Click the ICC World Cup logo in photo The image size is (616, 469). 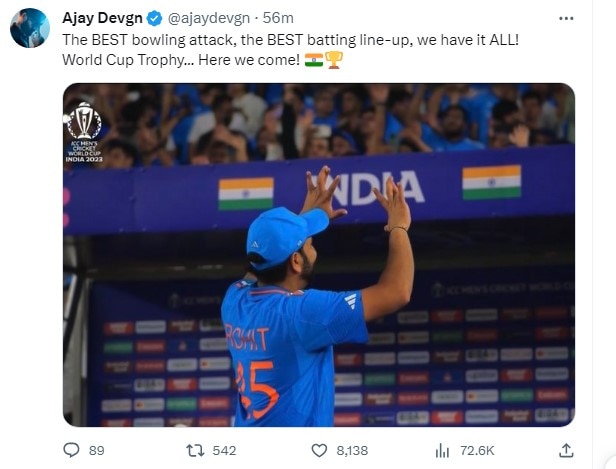click(x=83, y=130)
